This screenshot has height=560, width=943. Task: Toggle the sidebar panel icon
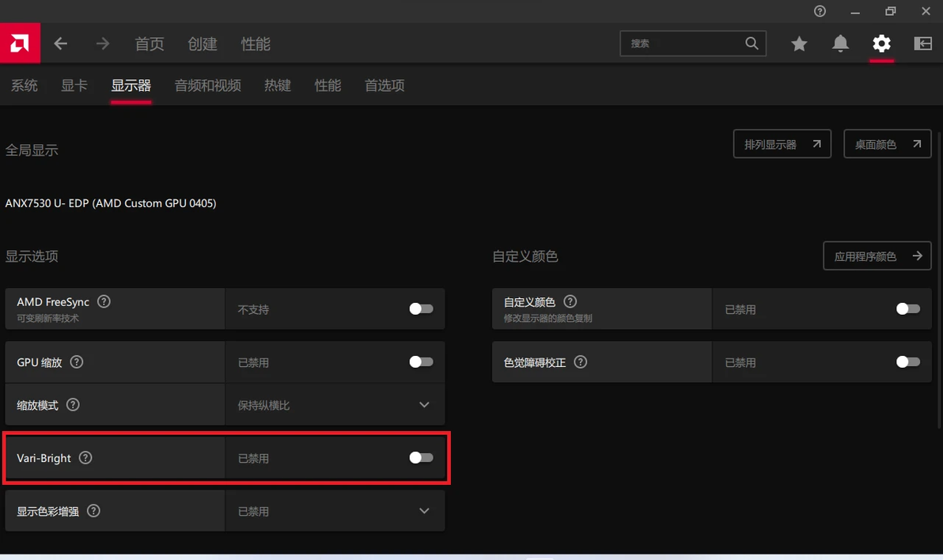pyautogui.click(x=922, y=44)
